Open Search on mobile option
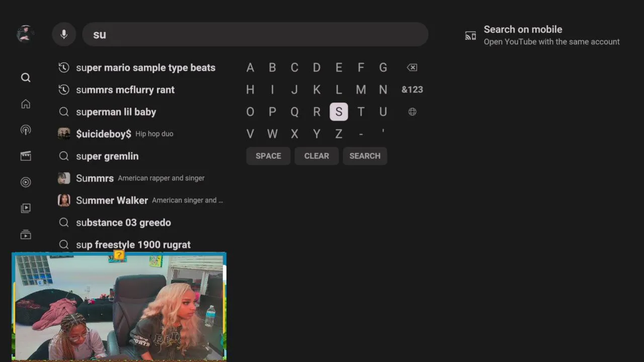The image size is (644, 362). click(x=542, y=35)
